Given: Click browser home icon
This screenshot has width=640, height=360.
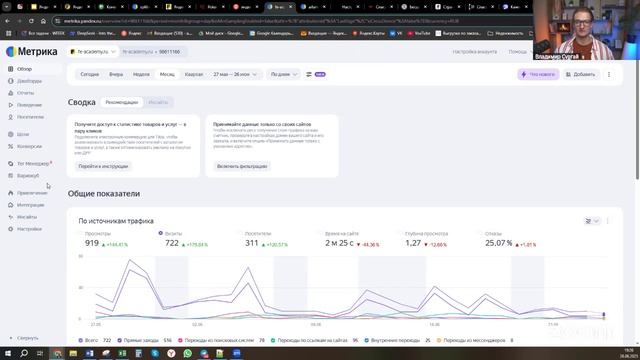Looking at the screenshot, I should [x=43, y=21].
